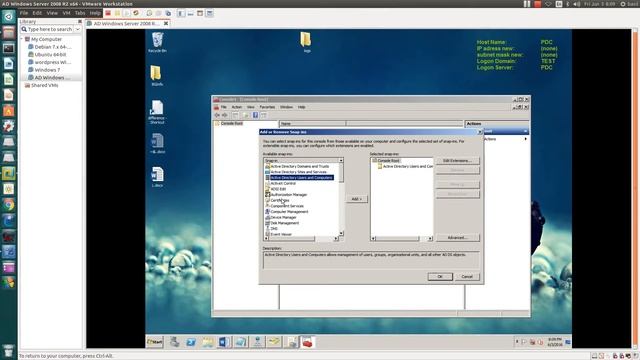
Task: Click Cancel in Add or Remove Snap-ins
Action: pos(467,277)
